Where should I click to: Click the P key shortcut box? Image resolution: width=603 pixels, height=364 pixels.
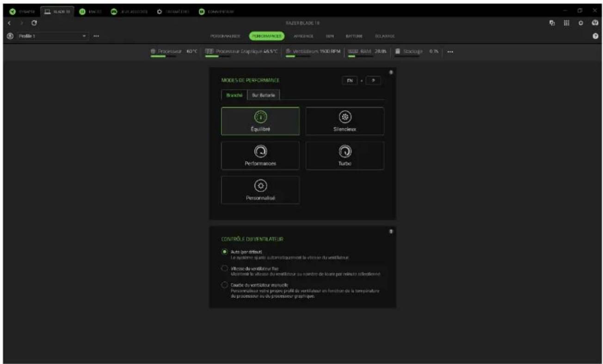tap(373, 80)
